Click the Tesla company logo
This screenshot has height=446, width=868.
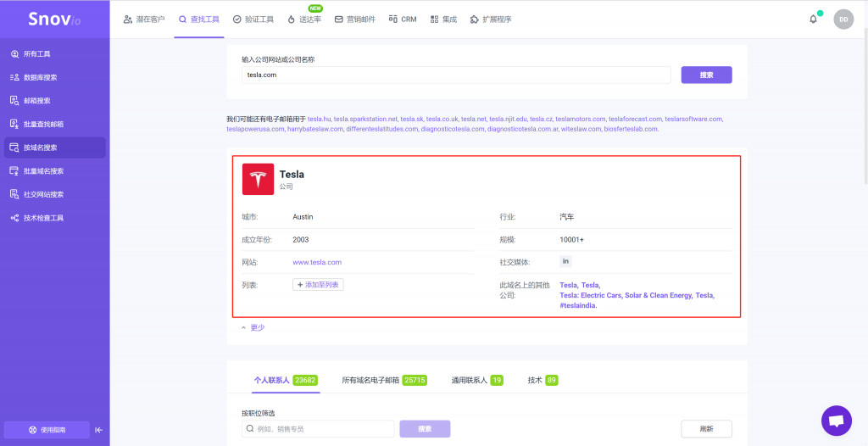coord(258,179)
